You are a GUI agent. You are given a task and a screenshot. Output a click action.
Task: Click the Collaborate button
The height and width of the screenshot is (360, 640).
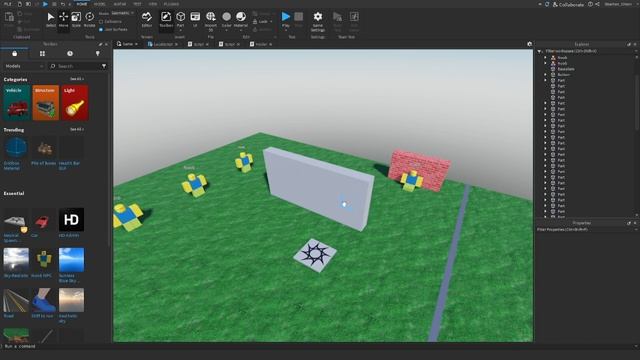click(x=568, y=4)
